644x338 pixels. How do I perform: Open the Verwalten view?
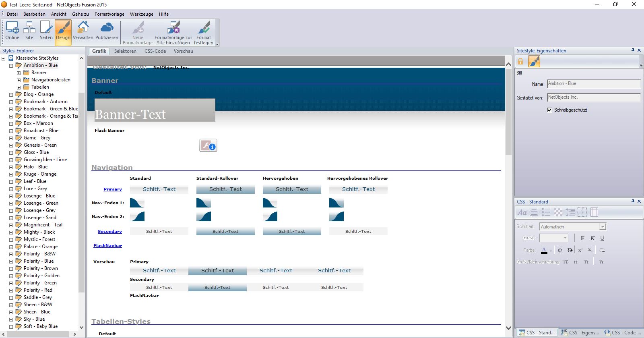coord(83,31)
